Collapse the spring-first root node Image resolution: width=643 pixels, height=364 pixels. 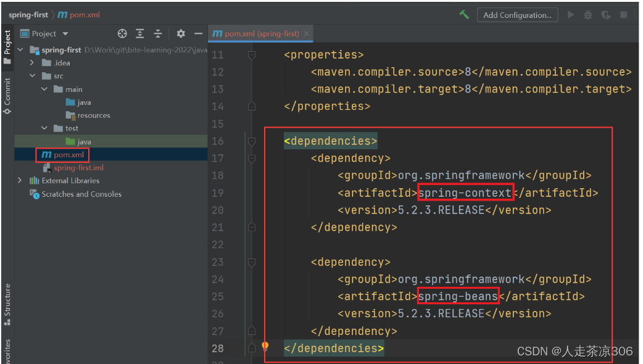pyautogui.click(x=20, y=49)
